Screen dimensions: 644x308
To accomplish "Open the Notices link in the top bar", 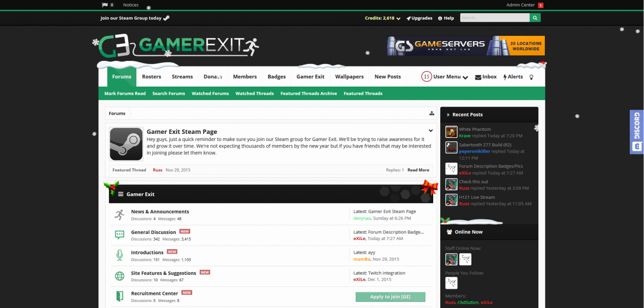I will click(131, 5).
